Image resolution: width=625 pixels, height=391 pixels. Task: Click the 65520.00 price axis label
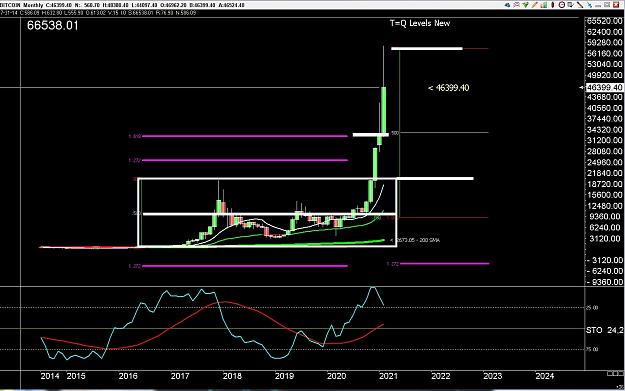pos(604,21)
